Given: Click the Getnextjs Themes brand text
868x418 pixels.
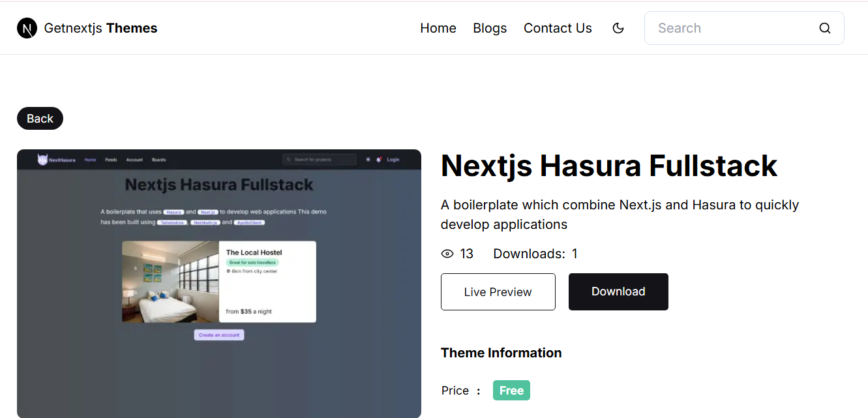Looking at the screenshot, I should (x=101, y=28).
